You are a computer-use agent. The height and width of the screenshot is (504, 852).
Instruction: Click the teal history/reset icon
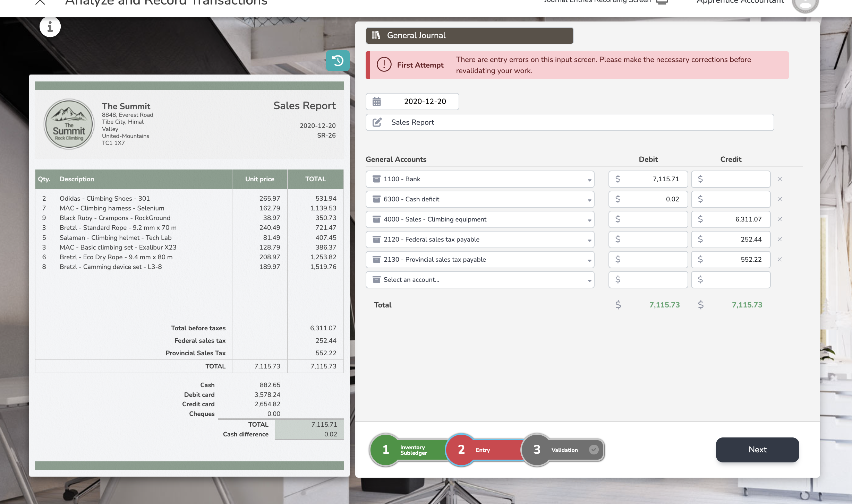338,61
